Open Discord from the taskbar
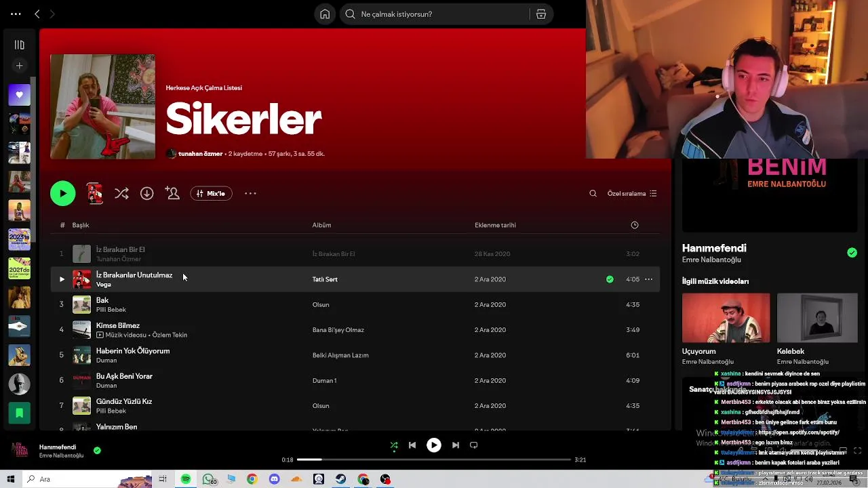The image size is (868, 488). (274, 479)
